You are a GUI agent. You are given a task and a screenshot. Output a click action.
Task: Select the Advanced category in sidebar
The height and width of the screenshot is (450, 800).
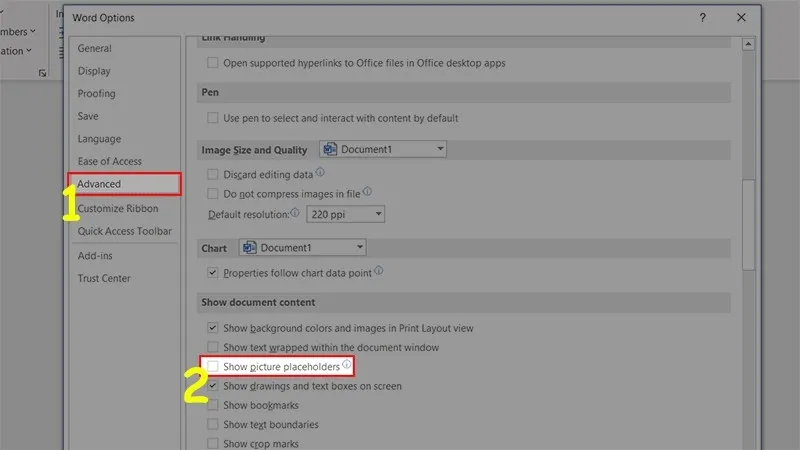99,184
